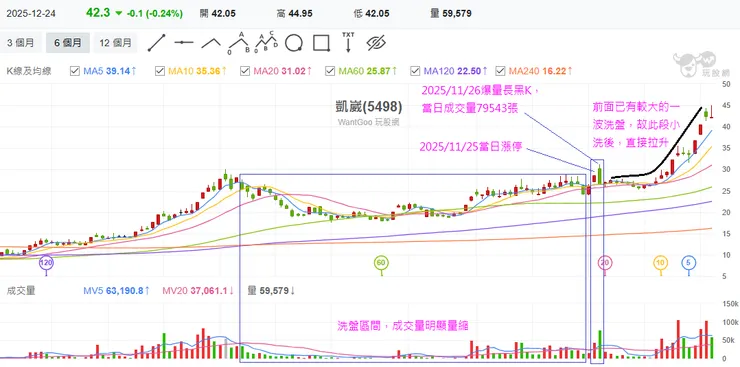Switch chart range to 6 個月

[x=67, y=43]
